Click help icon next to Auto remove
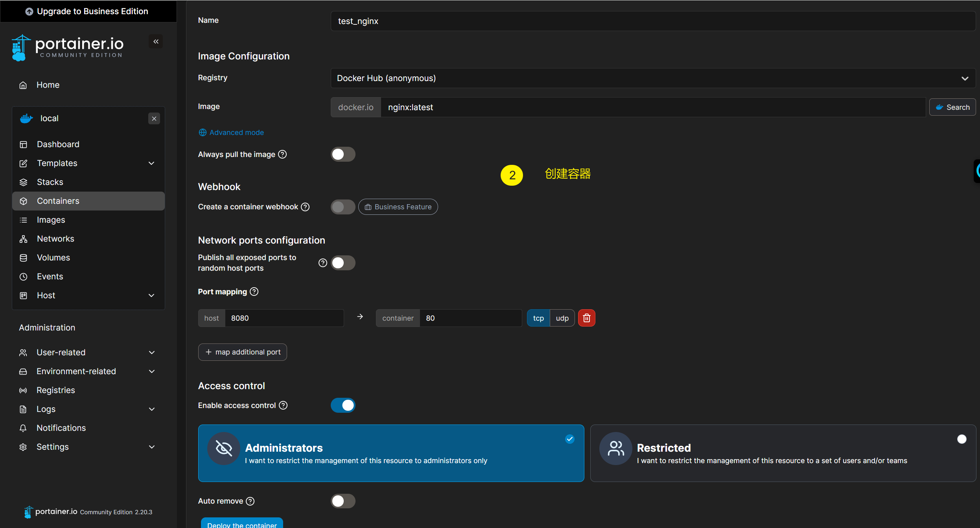The image size is (980, 528). (x=250, y=501)
